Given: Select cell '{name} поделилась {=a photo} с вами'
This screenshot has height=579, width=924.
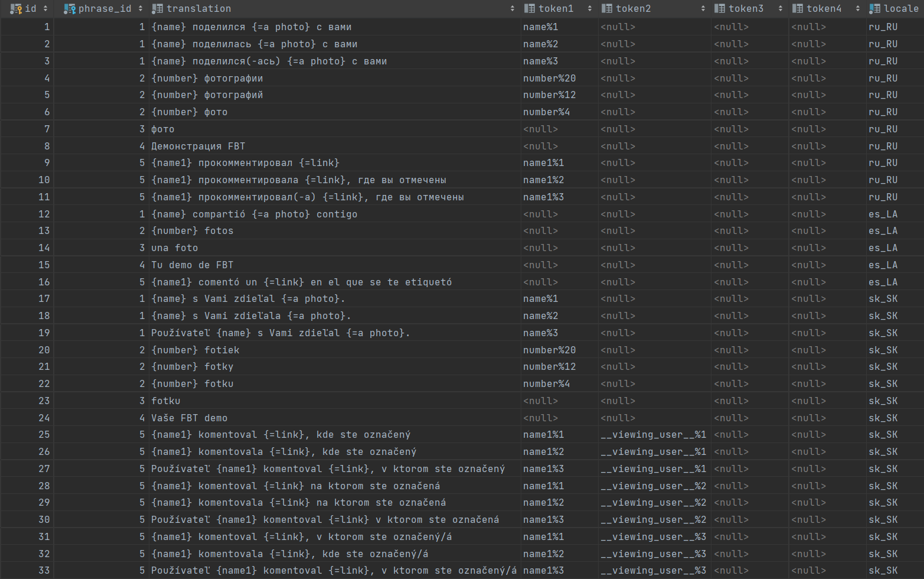Looking at the screenshot, I should pos(335,44).
